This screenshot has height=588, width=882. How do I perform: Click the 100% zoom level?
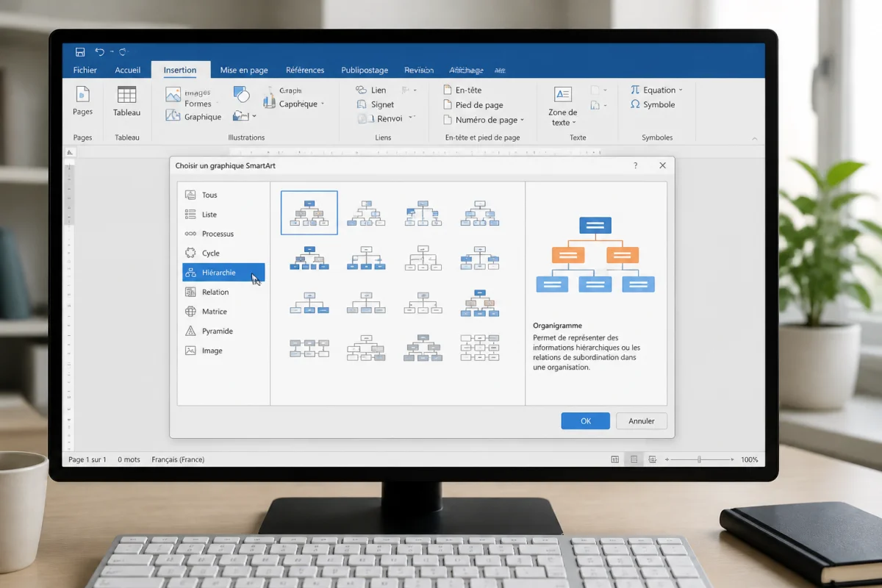coord(749,459)
